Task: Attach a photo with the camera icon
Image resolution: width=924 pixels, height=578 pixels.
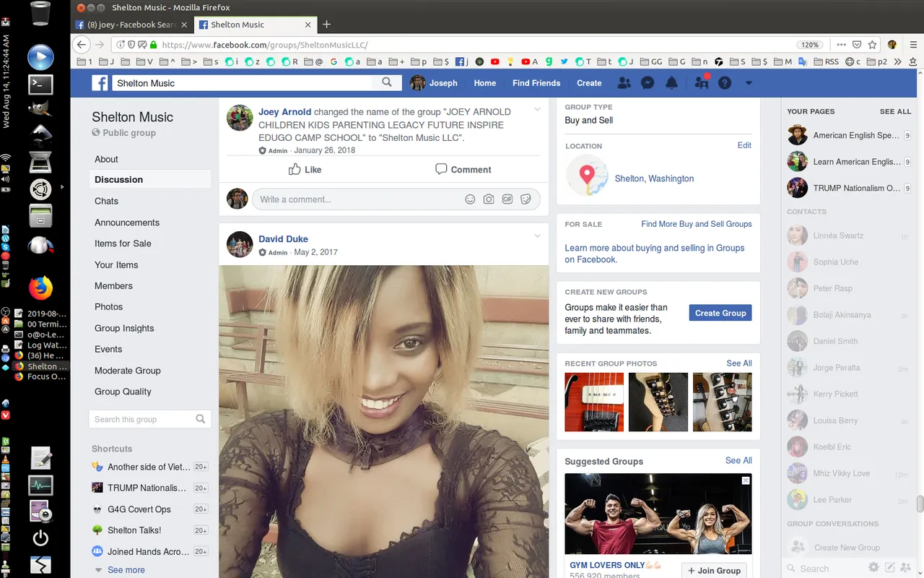Action: [489, 199]
